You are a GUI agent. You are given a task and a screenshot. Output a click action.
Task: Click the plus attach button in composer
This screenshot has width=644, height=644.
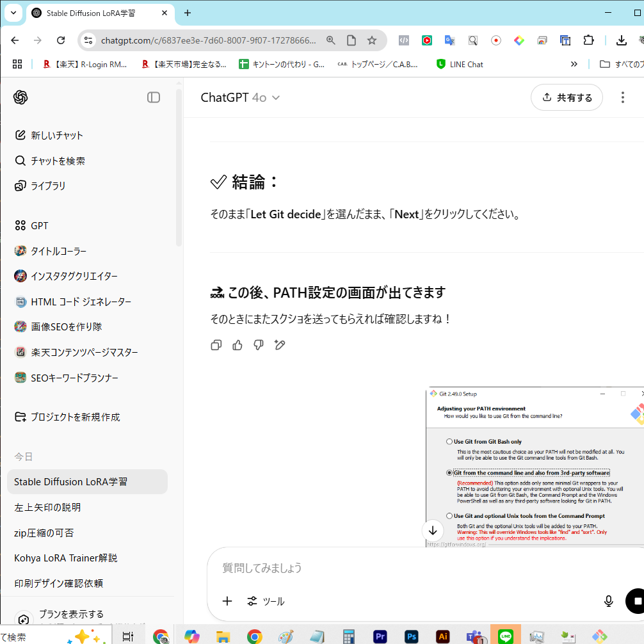(227, 601)
